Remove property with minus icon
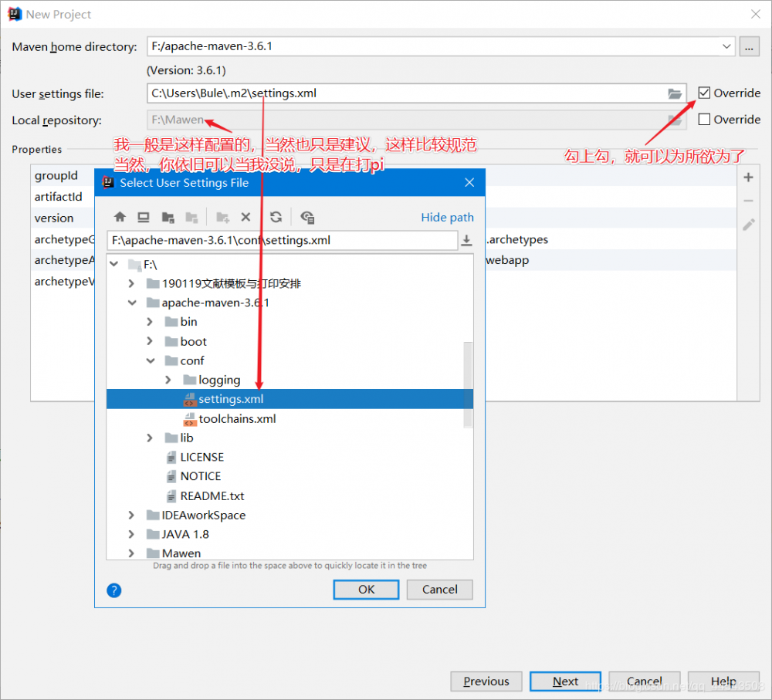The width and height of the screenshot is (772, 700). point(748,201)
